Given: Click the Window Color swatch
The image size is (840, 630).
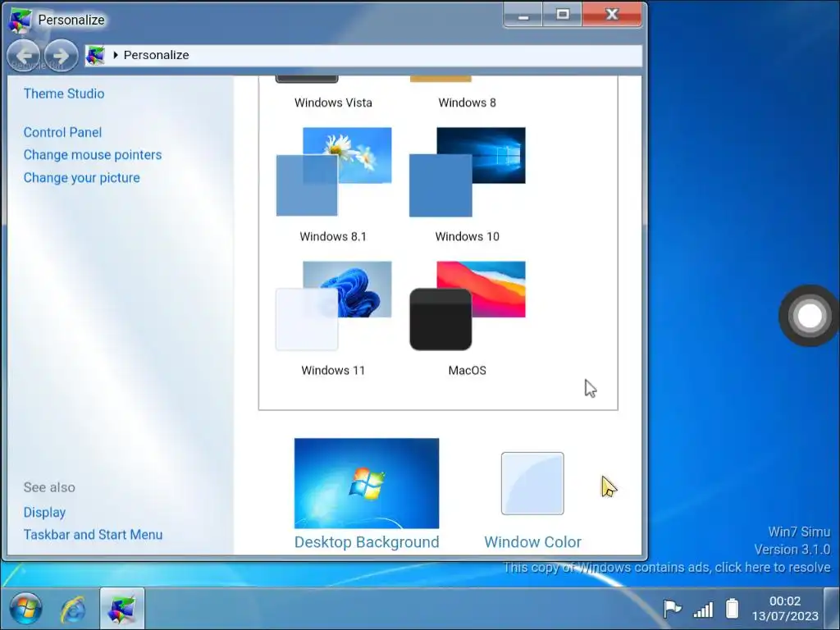Looking at the screenshot, I should click(532, 483).
